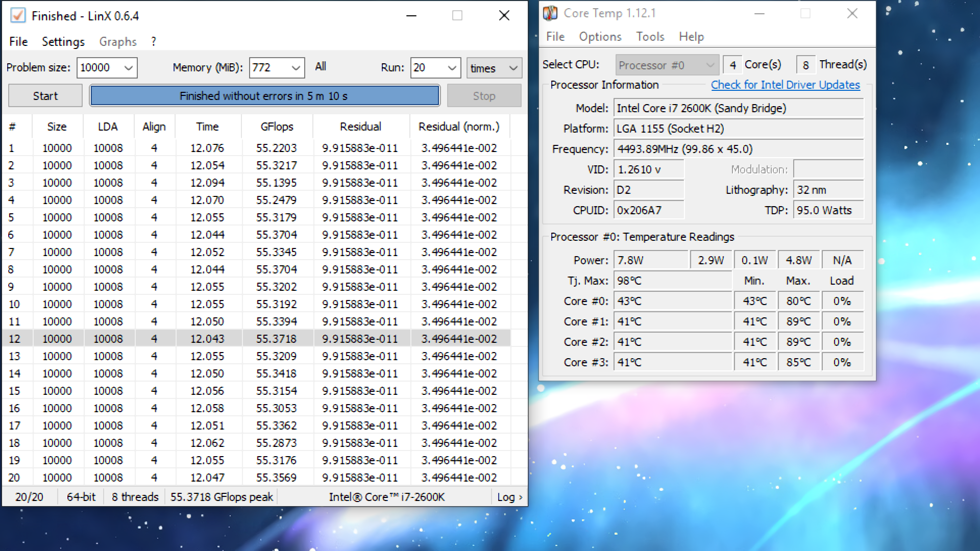Viewport: 980px width, 551px height.
Task: Click the 64-bit status bar entry
Action: pos(81,497)
